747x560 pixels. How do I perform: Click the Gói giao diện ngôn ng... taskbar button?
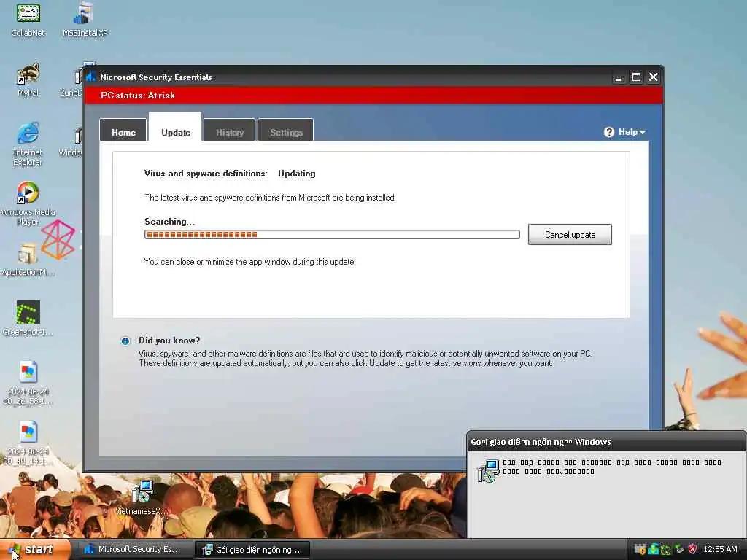coord(253,550)
